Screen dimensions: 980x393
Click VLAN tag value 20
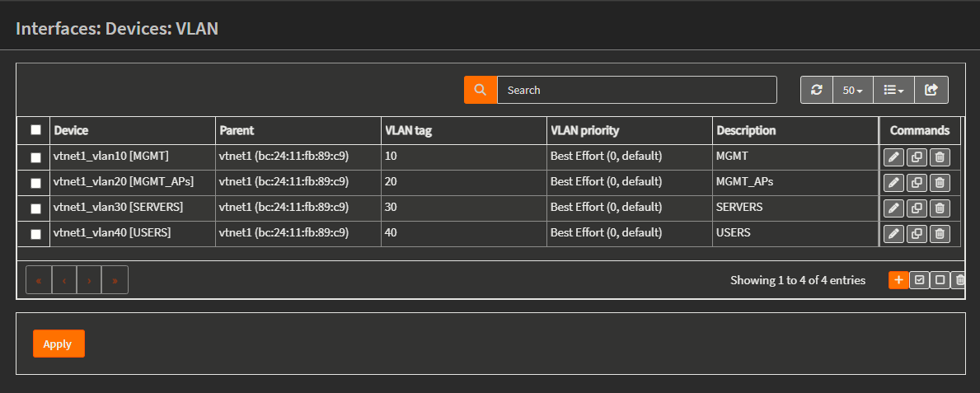click(x=392, y=182)
